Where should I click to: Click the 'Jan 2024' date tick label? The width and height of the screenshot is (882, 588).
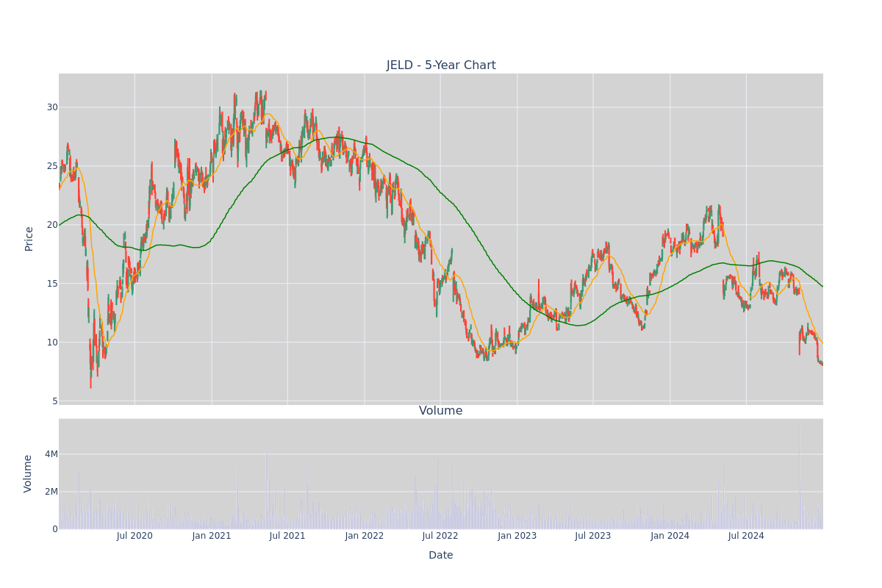pos(670,536)
